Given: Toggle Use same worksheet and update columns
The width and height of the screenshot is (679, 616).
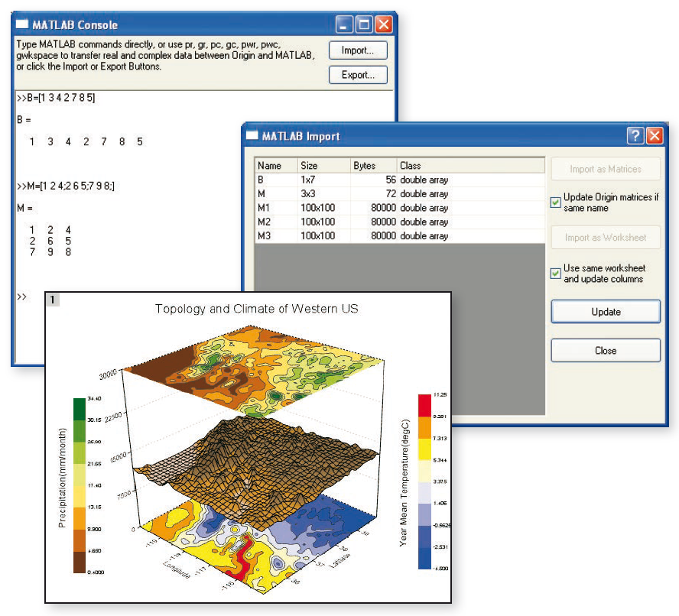Looking at the screenshot, I should tap(556, 274).
